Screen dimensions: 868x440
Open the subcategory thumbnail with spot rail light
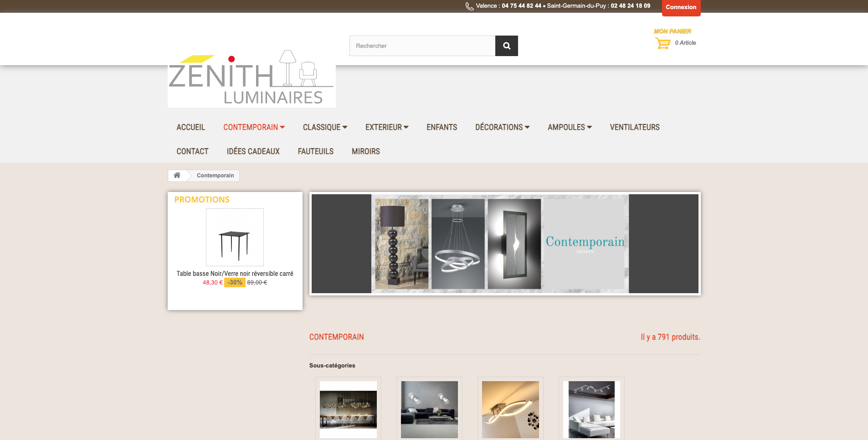tap(591, 409)
